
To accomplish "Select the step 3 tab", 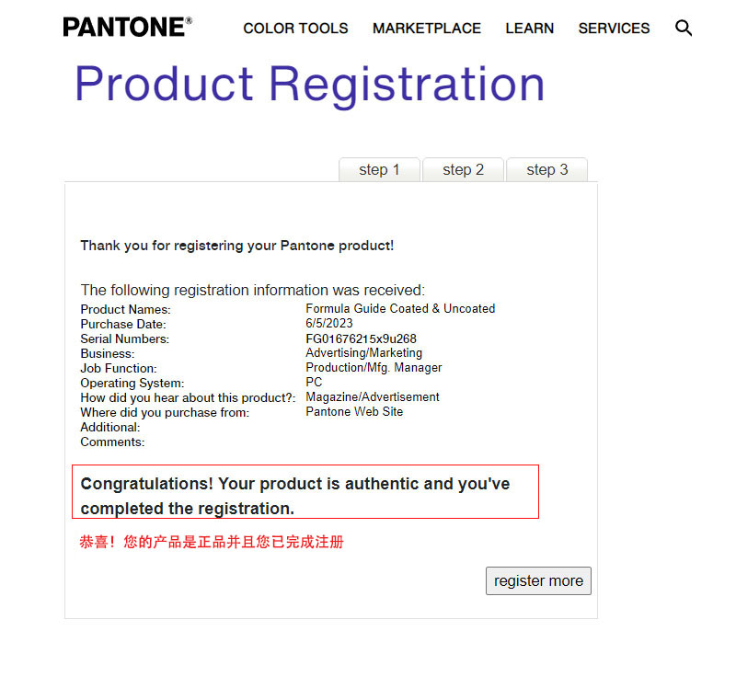I will 546,169.
